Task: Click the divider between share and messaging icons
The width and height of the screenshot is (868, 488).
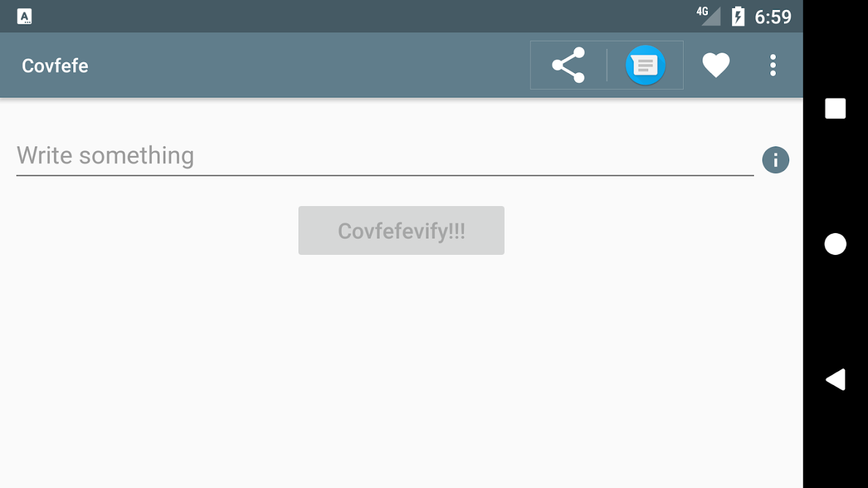Action: click(x=607, y=65)
